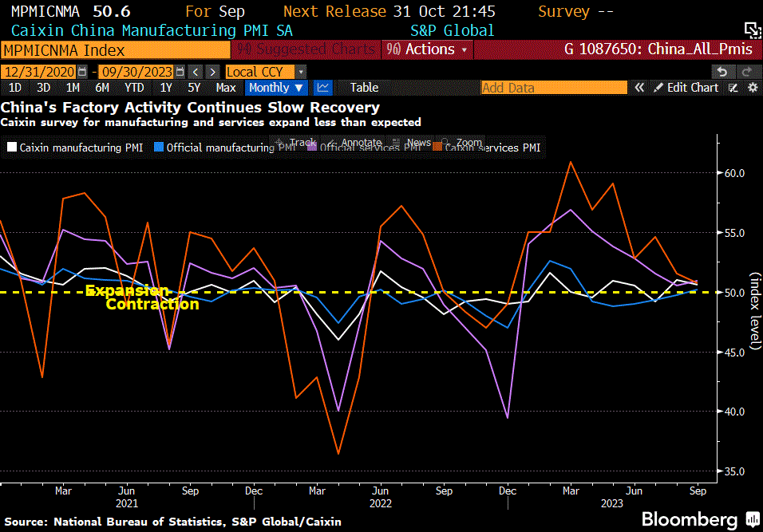The image size is (763, 532).
Task: Redo the chart change
Action: (x=747, y=72)
